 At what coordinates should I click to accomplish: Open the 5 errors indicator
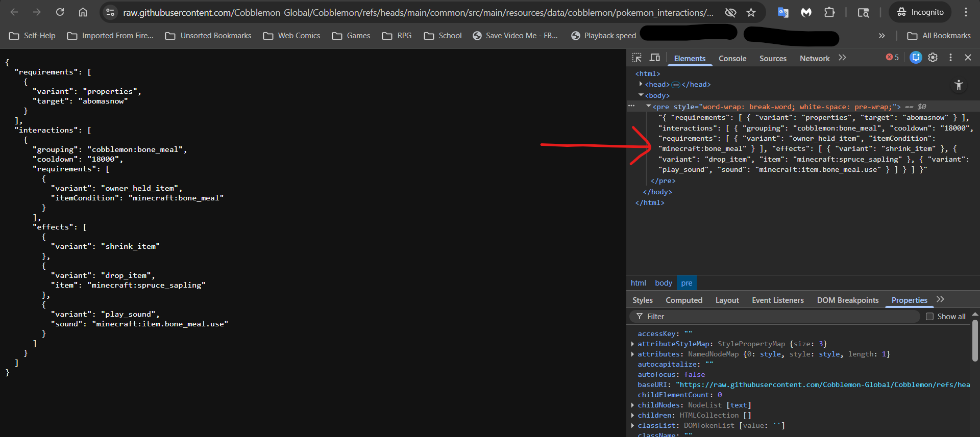tap(892, 58)
